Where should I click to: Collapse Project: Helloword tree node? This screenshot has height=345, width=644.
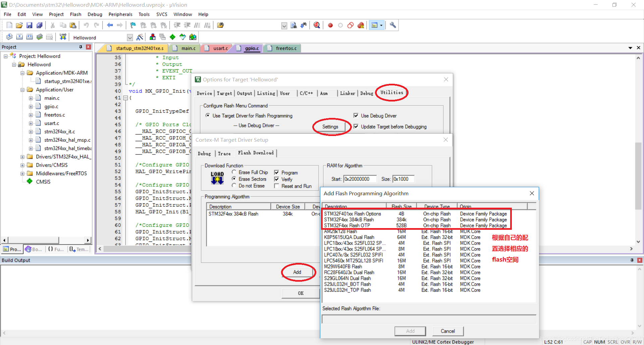(x=6, y=56)
